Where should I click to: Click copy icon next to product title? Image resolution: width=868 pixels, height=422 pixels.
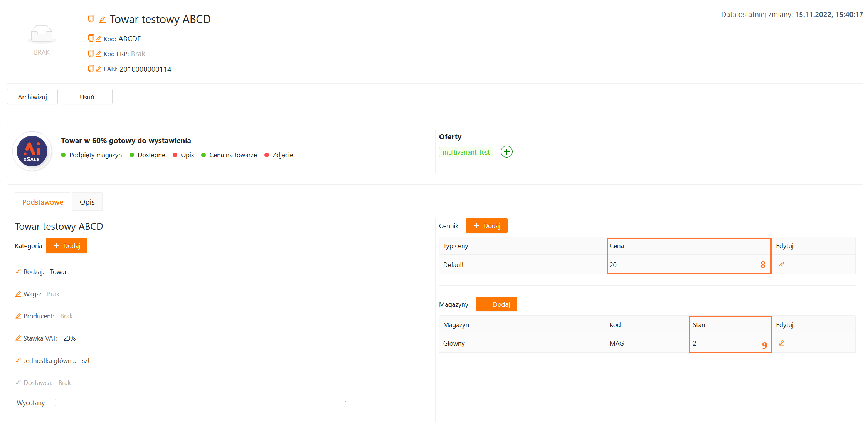(x=91, y=18)
